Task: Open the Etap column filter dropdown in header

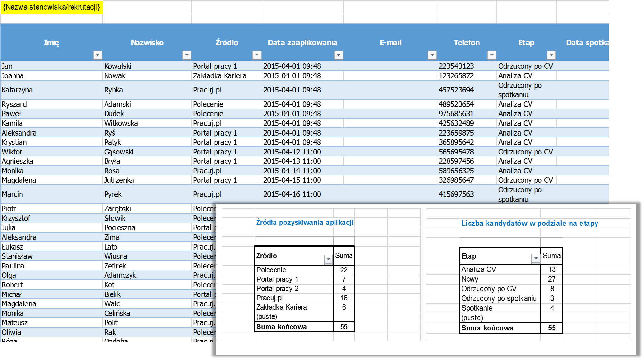Action: (x=551, y=55)
